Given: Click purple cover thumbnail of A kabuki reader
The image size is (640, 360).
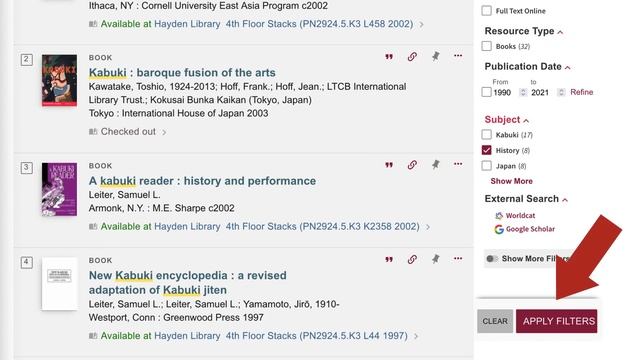Looking at the screenshot, I should [x=59, y=189].
